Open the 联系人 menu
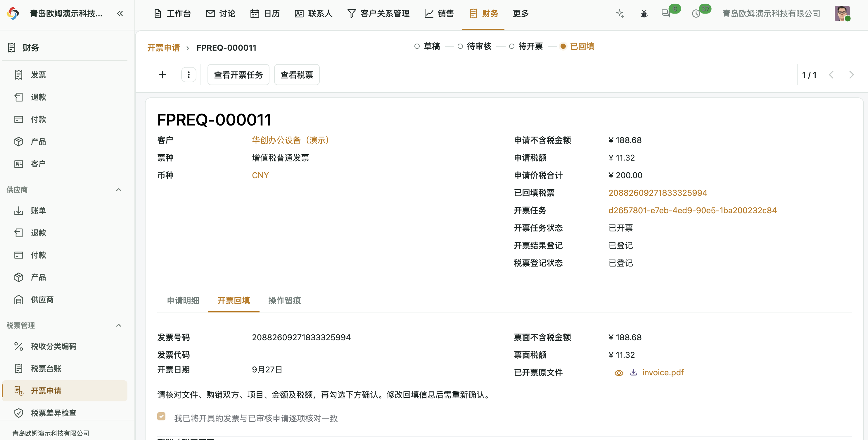The image size is (868, 440). coord(313,13)
